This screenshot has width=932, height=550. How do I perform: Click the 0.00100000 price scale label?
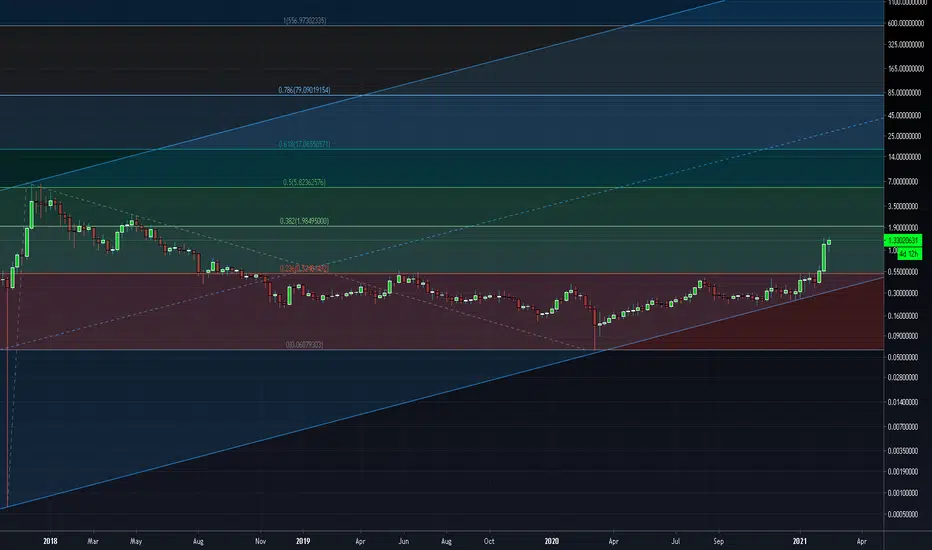(904, 494)
